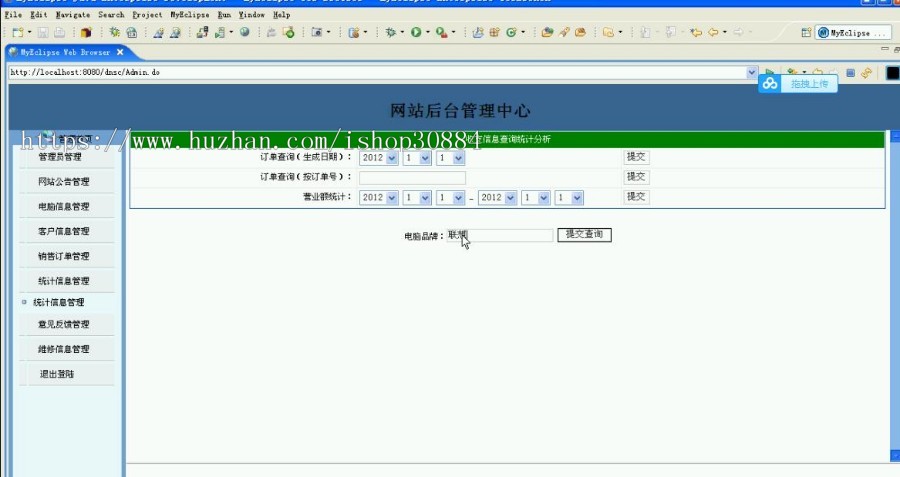Viewport: 900px width, 477px height.
Task: Open turnover start month dropdown
Action: pyautogui.click(x=425, y=197)
